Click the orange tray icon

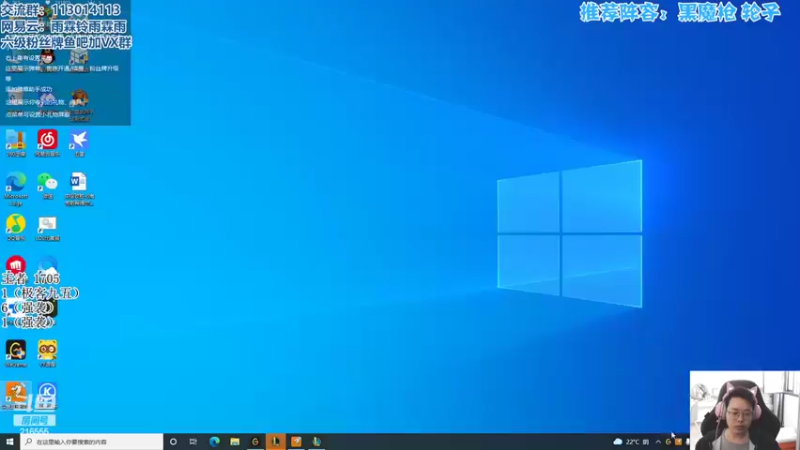click(x=678, y=442)
